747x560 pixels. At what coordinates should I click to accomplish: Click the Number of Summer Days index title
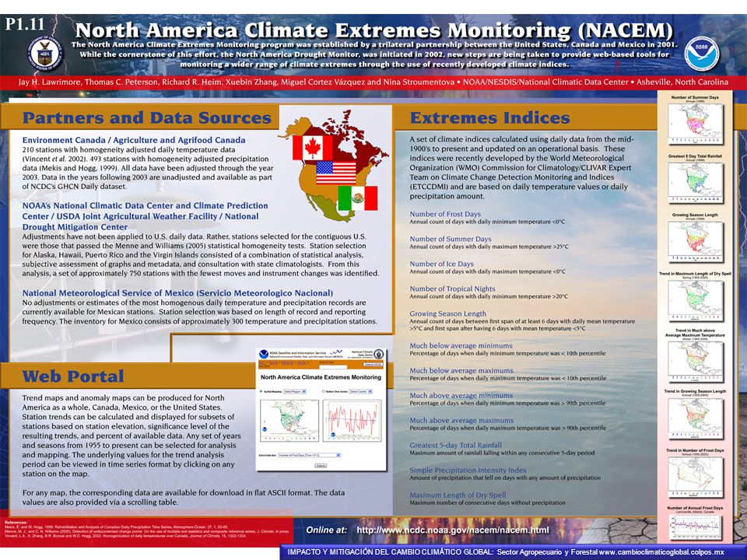pyautogui.click(x=451, y=239)
